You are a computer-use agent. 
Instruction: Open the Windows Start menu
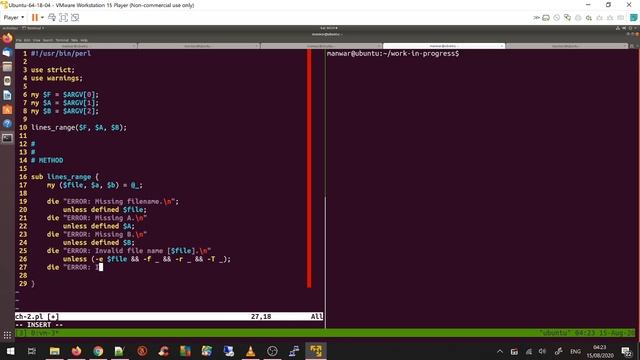point(11,351)
